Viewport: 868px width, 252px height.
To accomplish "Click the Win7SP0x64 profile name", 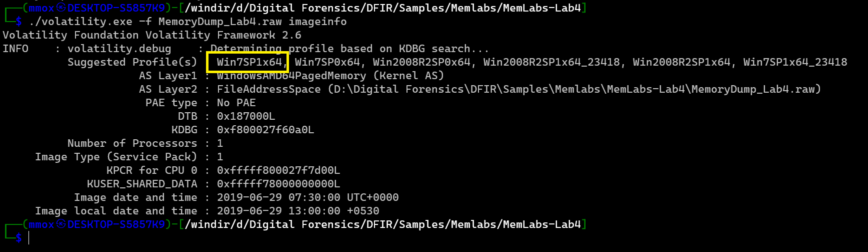I will pos(327,62).
